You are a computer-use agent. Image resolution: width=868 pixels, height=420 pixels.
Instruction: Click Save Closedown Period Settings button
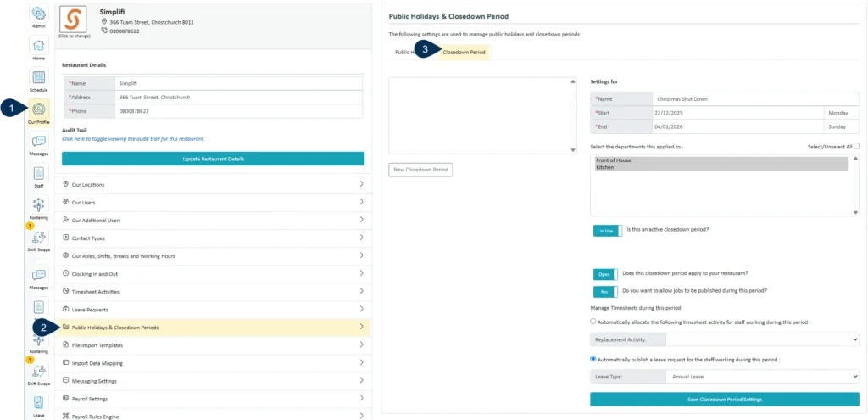point(725,399)
